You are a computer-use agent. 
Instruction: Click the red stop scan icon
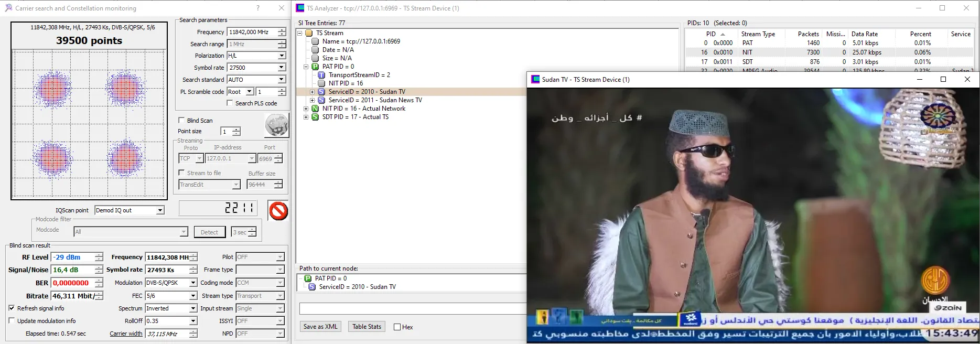tap(278, 211)
